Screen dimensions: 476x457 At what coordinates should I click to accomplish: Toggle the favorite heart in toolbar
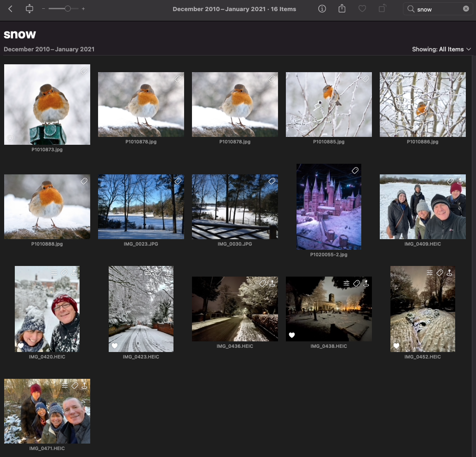(362, 9)
